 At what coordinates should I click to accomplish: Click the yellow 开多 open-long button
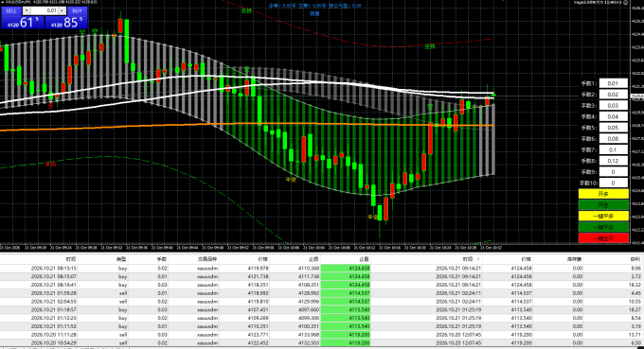[x=603, y=194]
